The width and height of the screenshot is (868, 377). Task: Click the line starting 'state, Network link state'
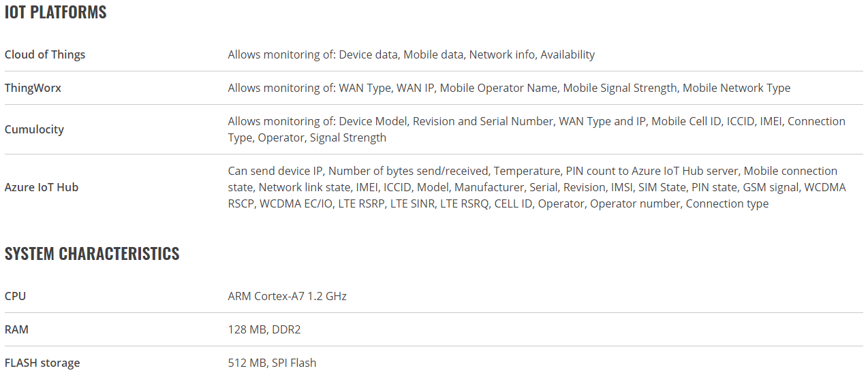coord(537,187)
